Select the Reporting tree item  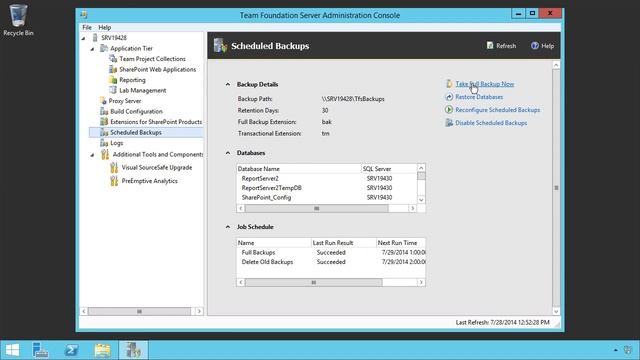(132, 80)
